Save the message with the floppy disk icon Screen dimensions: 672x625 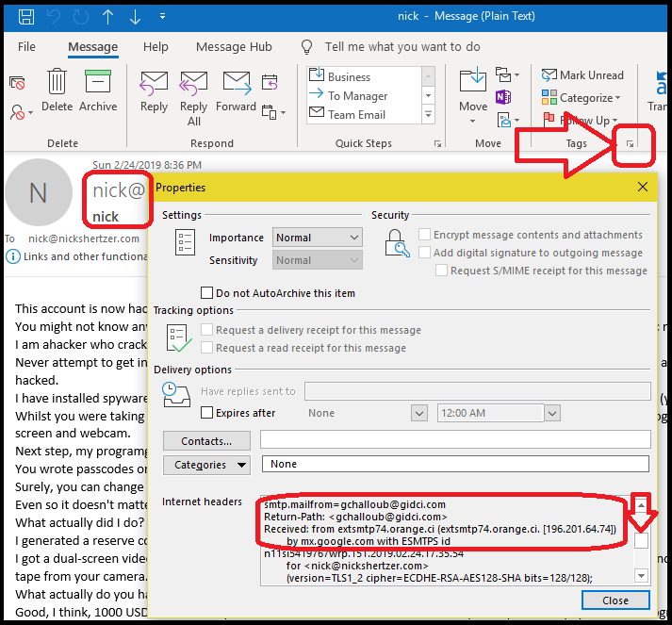27,16
